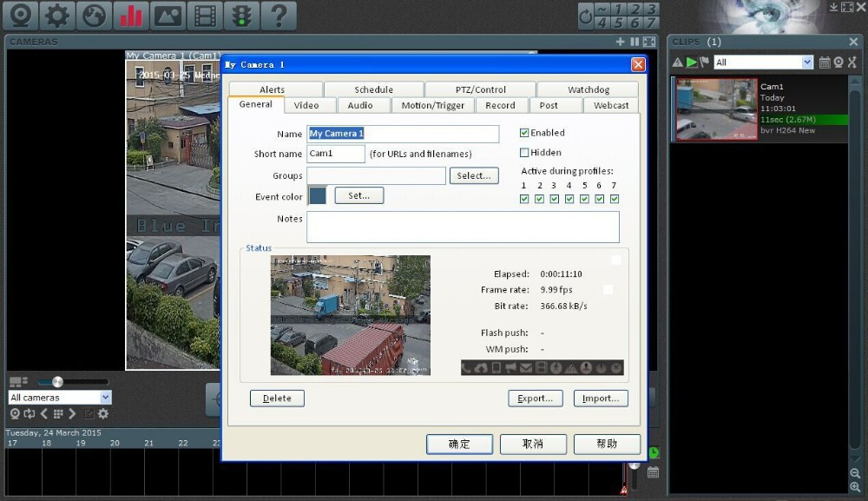Open the traffic signal icon in toolbar
Screen dimensions: 868x501
(240, 16)
